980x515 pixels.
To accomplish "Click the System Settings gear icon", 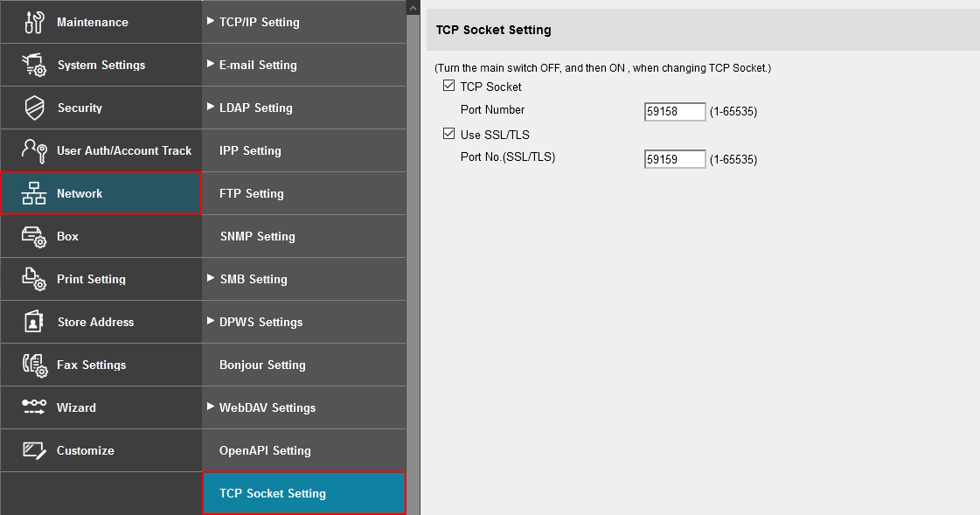I will (x=34, y=65).
